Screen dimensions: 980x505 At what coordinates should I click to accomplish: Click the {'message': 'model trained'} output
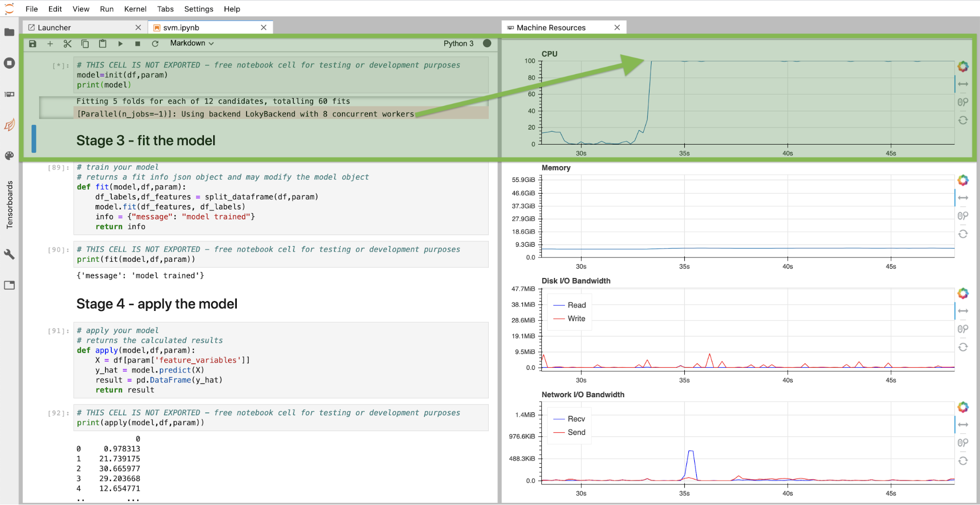[x=140, y=276]
